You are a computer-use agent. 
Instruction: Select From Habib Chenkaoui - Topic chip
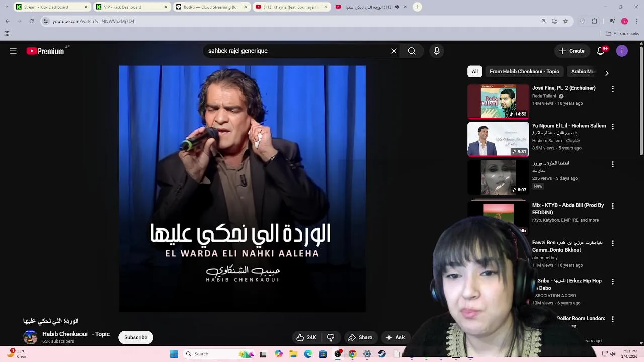[x=524, y=71]
